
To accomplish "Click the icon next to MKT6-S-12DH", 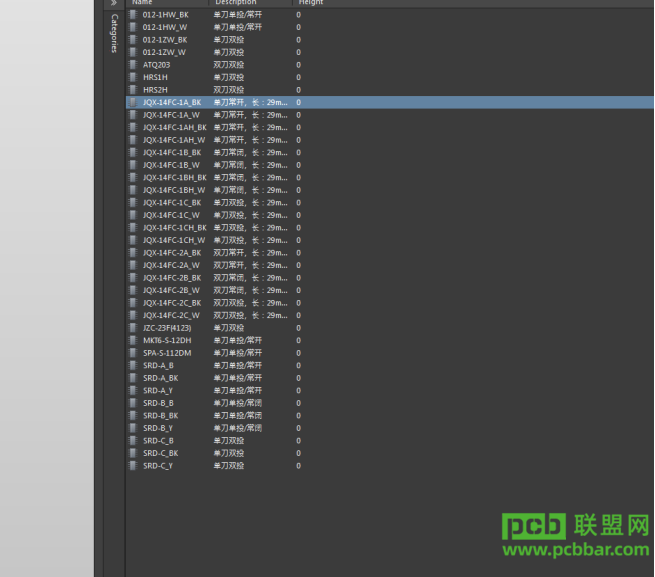I will [x=133, y=341].
